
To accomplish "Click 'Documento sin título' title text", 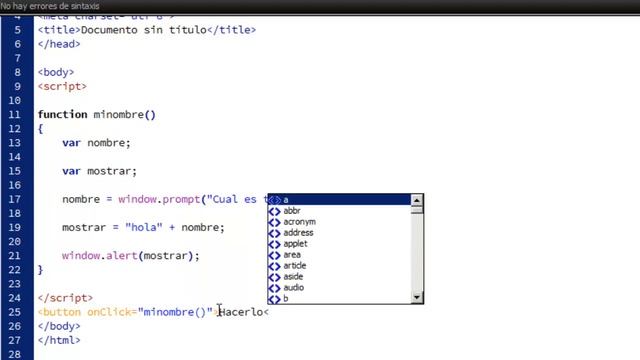I will (144, 30).
